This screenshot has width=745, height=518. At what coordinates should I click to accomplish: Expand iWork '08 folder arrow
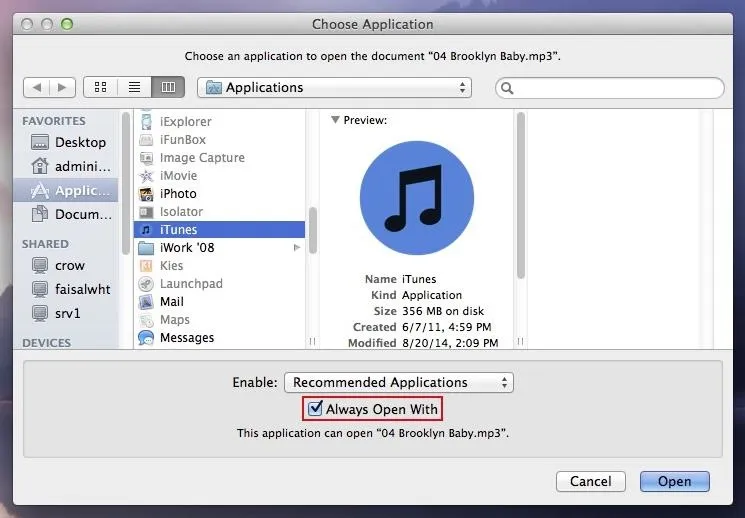[x=297, y=248]
